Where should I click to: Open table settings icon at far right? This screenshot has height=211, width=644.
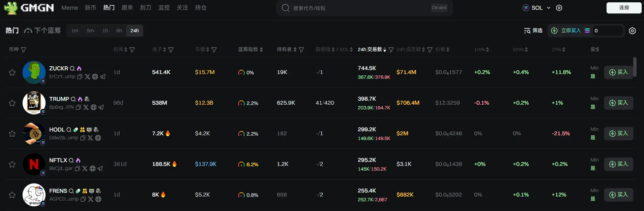click(632, 31)
